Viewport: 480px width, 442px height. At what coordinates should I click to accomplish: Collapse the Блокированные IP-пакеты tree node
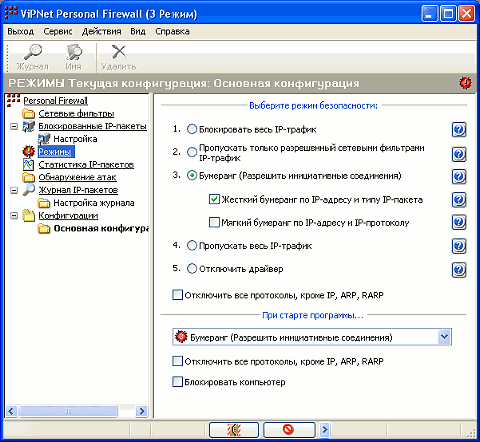(x=14, y=126)
